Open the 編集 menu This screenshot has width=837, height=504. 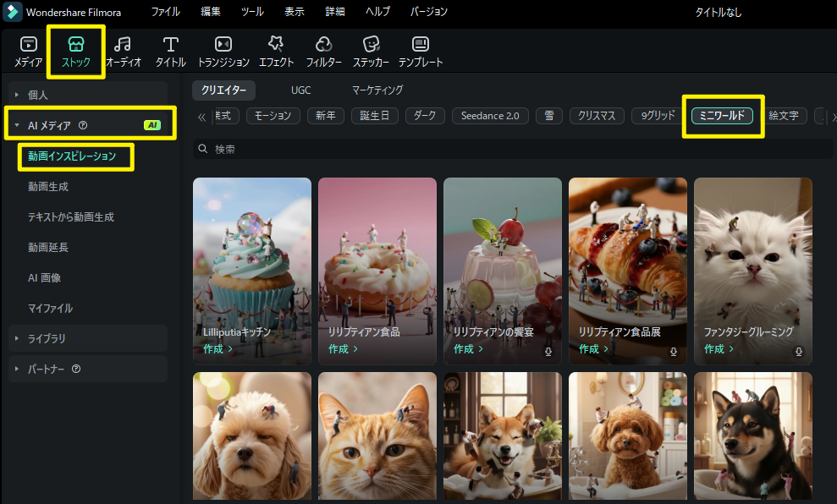tap(211, 12)
